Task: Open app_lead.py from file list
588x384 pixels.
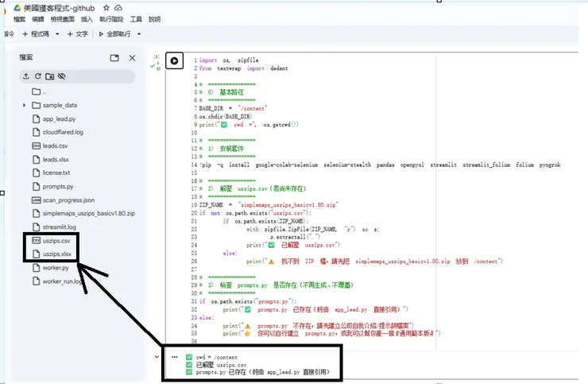Action: [x=58, y=118]
